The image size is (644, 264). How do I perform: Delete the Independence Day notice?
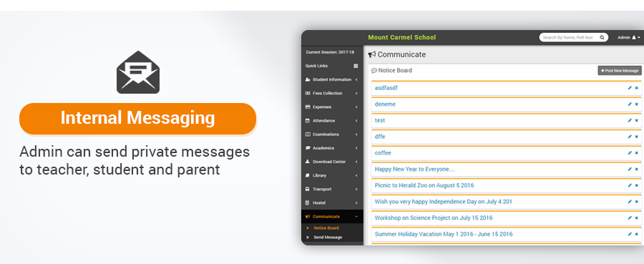point(637,202)
